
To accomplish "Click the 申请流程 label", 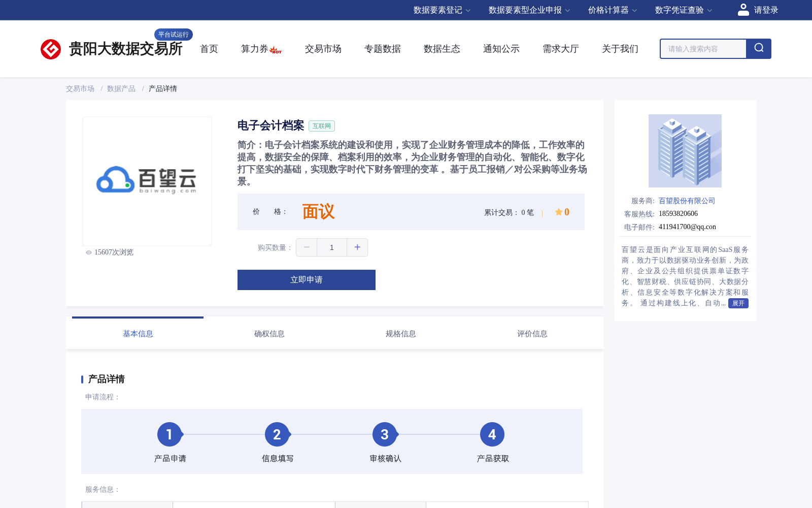I will point(103,397).
